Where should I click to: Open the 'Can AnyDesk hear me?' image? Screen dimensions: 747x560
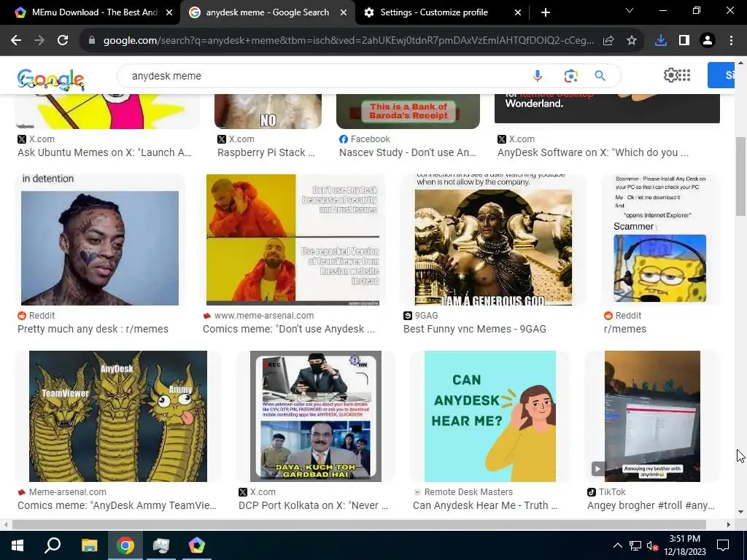[x=489, y=416]
